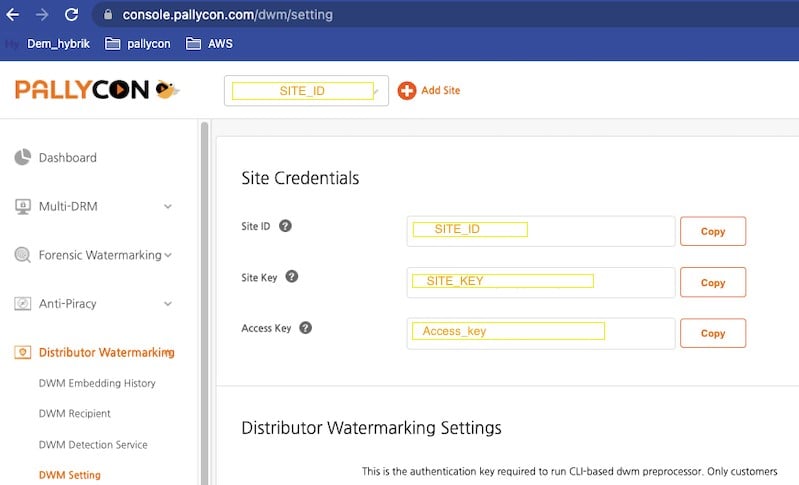Click the Anti-Piracy sidebar icon
799x485 pixels.
(x=22, y=304)
